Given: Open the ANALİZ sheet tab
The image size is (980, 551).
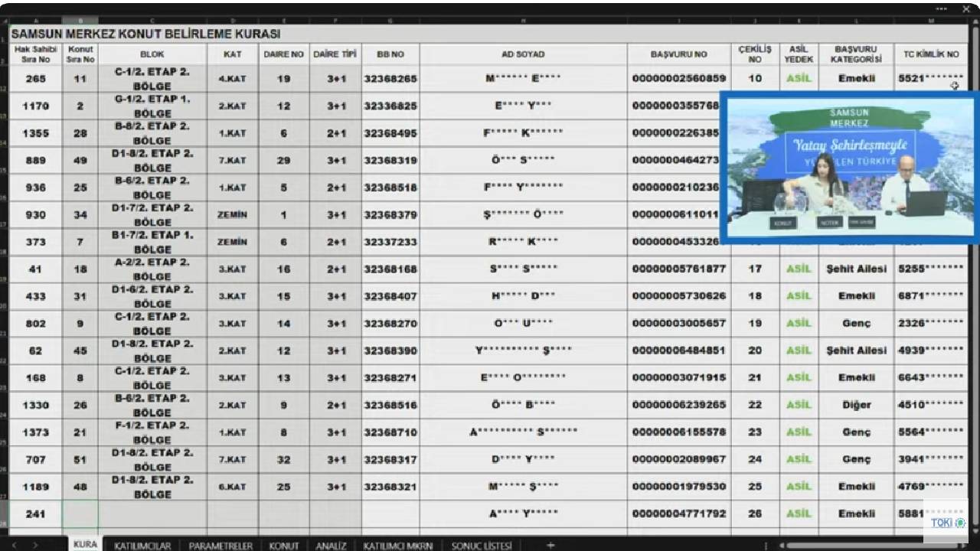Looking at the screenshot, I should coord(331,546).
